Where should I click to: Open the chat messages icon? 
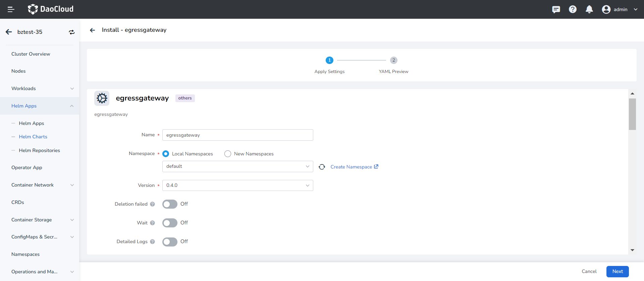point(556,9)
